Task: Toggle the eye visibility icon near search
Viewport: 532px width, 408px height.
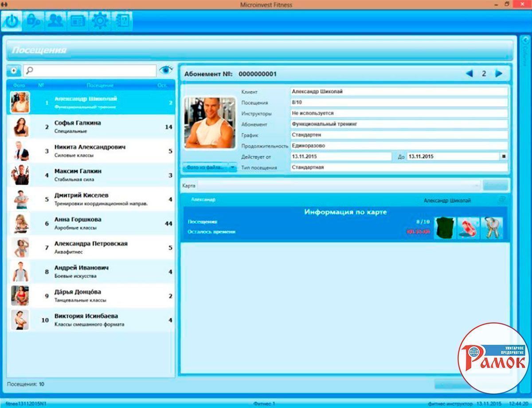Action: click(166, 70)
